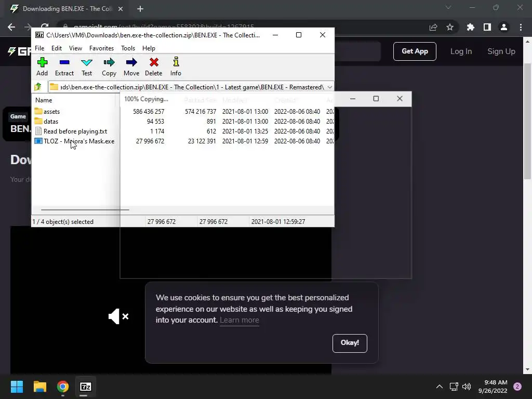Switch to Chrome in the taskbar

pos(63,387)
